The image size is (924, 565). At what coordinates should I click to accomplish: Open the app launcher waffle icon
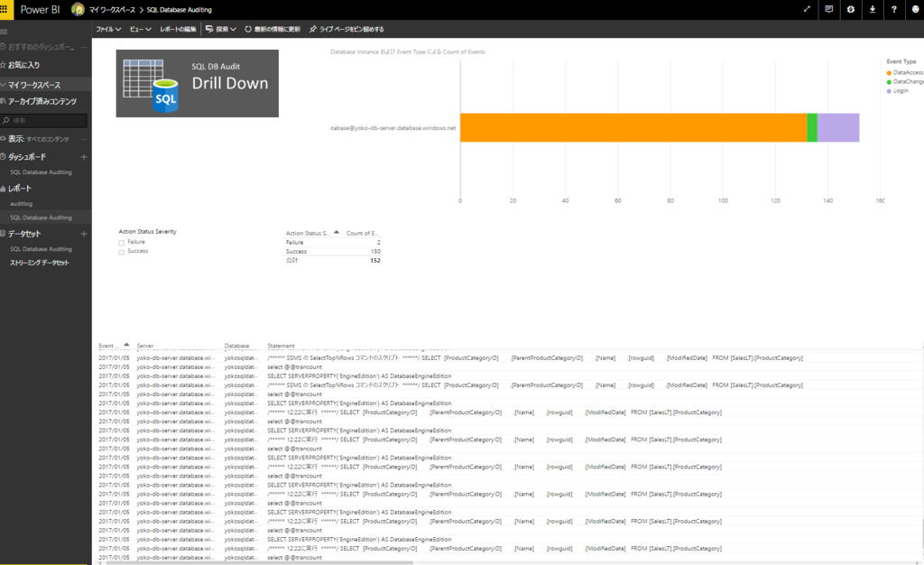[4, 9]
